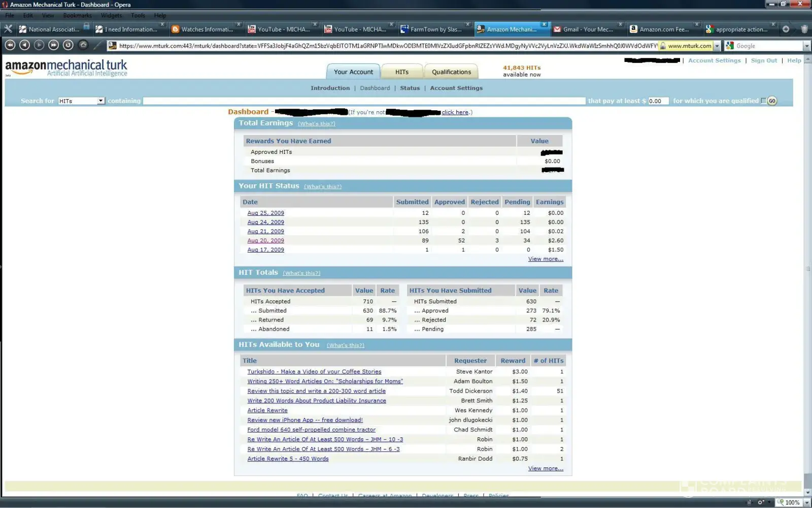Go back using the Back arrow

(24, 45)
